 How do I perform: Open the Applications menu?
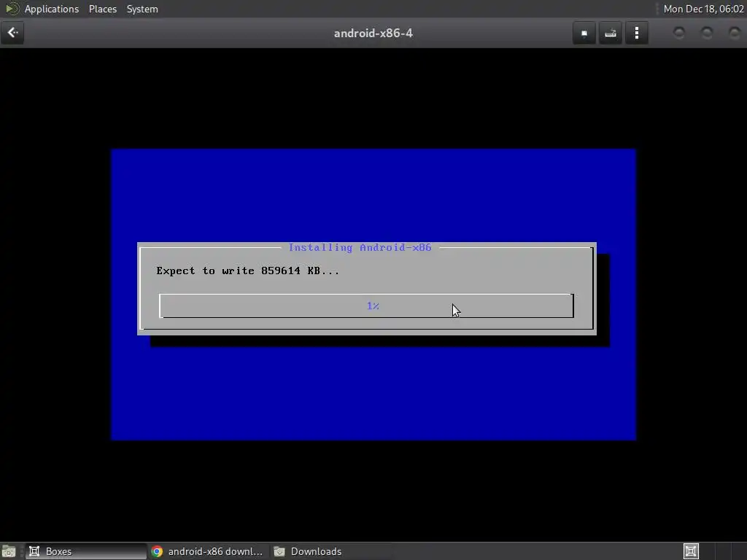(x=52, y=9)
